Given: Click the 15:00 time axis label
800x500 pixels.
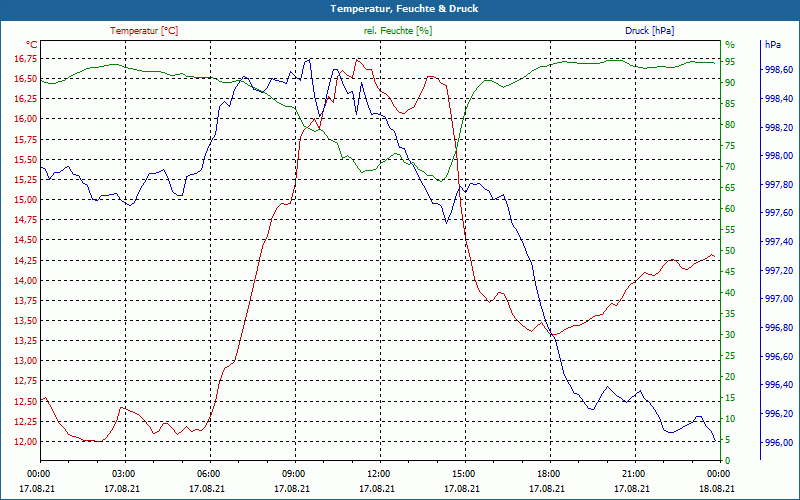Looking at the screenshot, I should (465, 474).
